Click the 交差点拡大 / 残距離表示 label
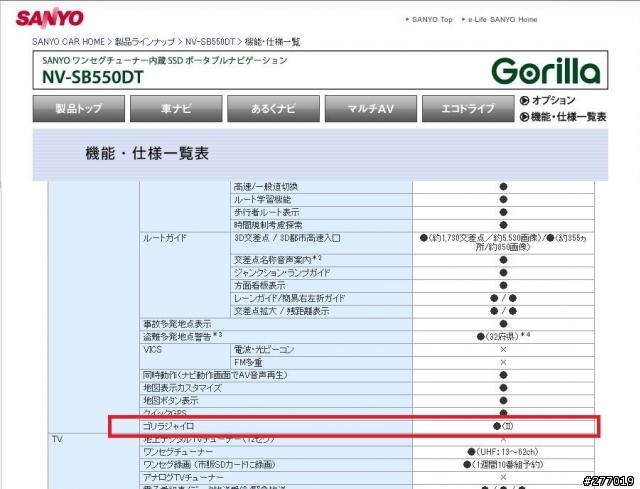The width and height of the screenshot is (640, 489). pyautogui.click(x=281, y=311)
